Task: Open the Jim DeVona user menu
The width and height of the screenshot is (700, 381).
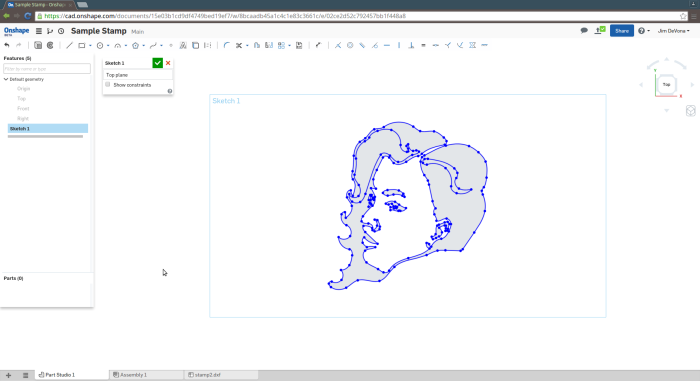Action: [x=673, y=31]
